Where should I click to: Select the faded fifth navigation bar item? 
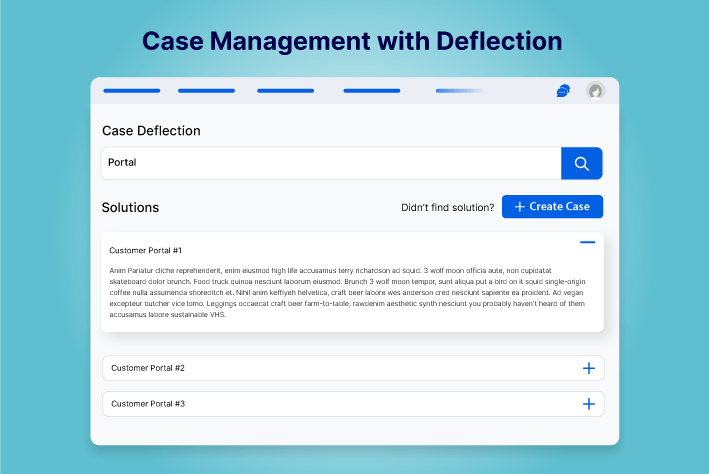pos(459,91)
